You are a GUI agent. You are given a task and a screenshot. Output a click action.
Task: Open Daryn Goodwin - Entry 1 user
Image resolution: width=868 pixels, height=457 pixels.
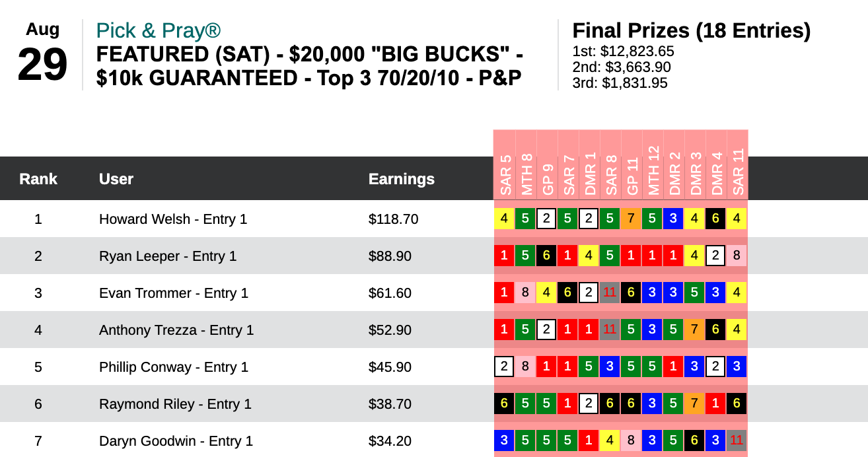pyautogui.click(x=176, y=441)
